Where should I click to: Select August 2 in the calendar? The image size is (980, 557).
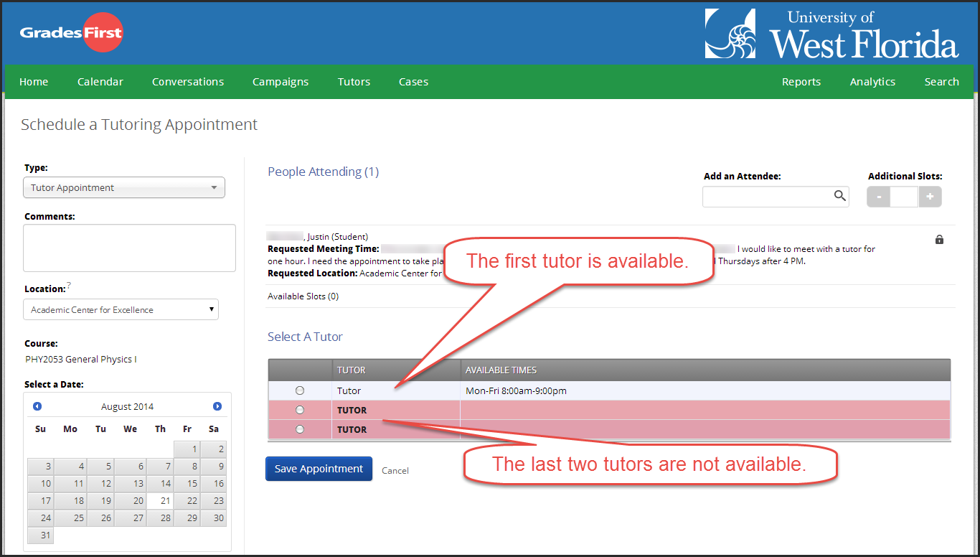tap(213, 449)
